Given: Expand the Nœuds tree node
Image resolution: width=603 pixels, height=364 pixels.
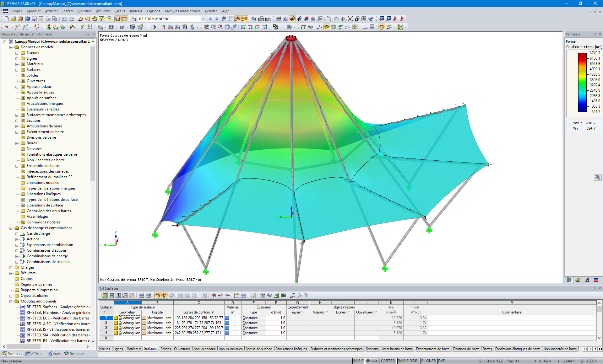Looking at the screenshot, I should pyautogui.click(x=17, y=53).
